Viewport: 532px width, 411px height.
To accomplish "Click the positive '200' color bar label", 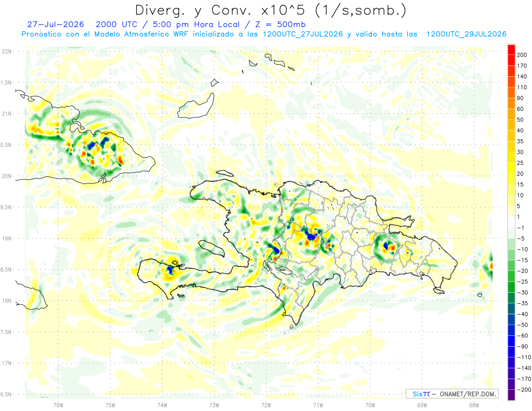I will (522, 55).
